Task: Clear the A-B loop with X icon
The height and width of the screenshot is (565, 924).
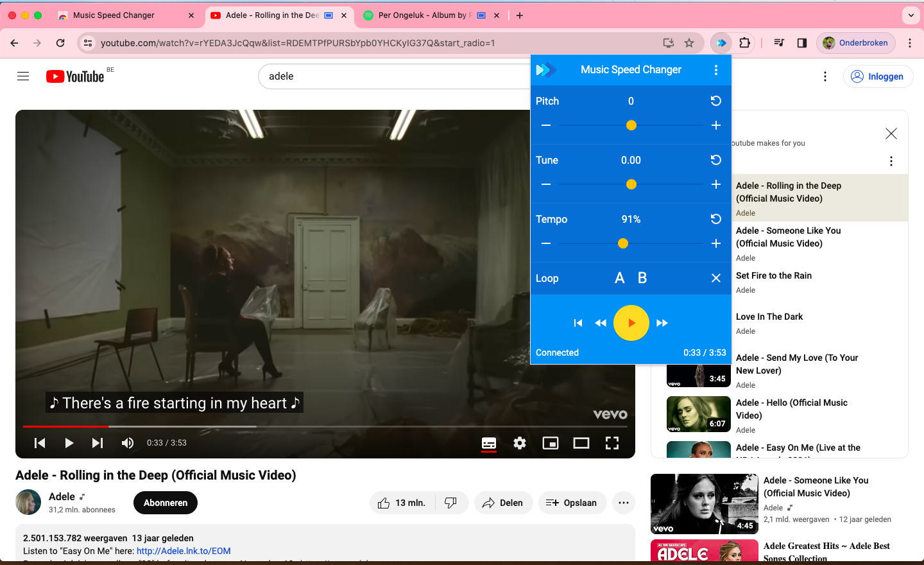Action: click(x=716, y=278)
